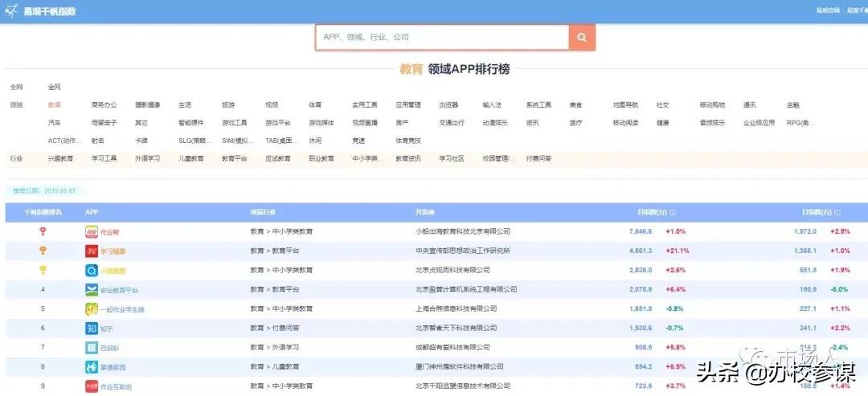Filter by 儿童教育 in industry row
Screen dimensions: 868x396
191,158
